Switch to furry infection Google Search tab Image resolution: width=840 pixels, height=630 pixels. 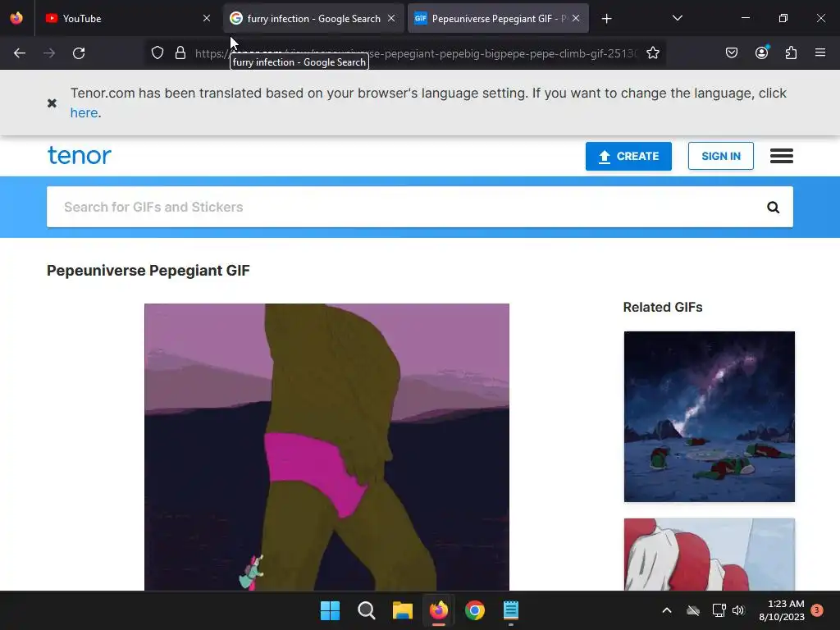pos(313,18)
